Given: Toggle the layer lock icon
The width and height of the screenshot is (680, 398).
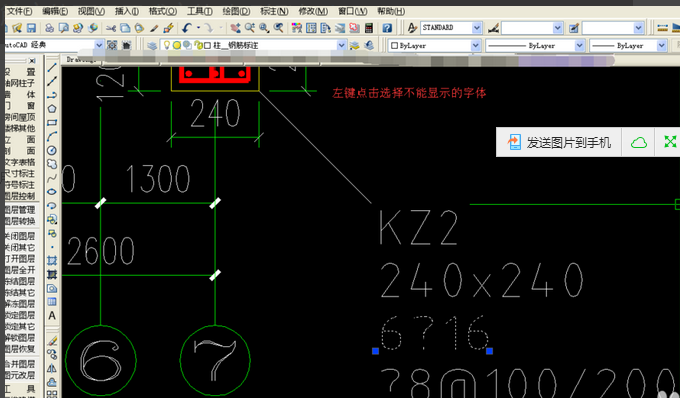Looking at the screenshot, I should [198, 45].
